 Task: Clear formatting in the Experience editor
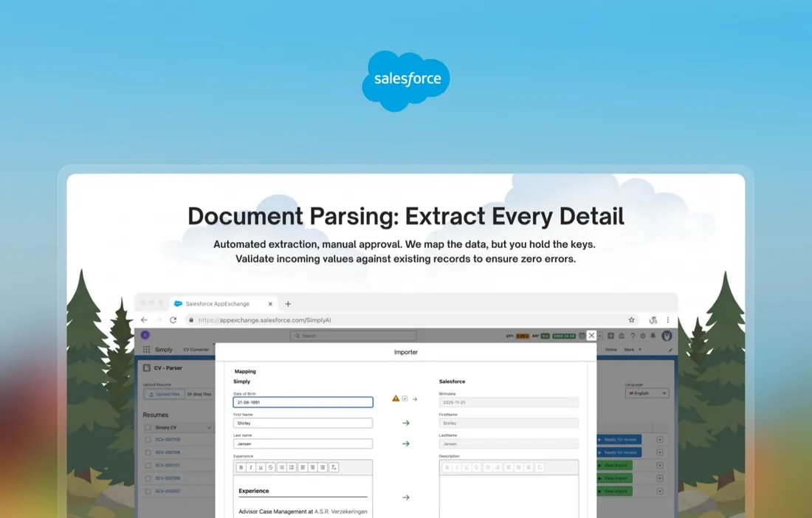tap(334, 467)
